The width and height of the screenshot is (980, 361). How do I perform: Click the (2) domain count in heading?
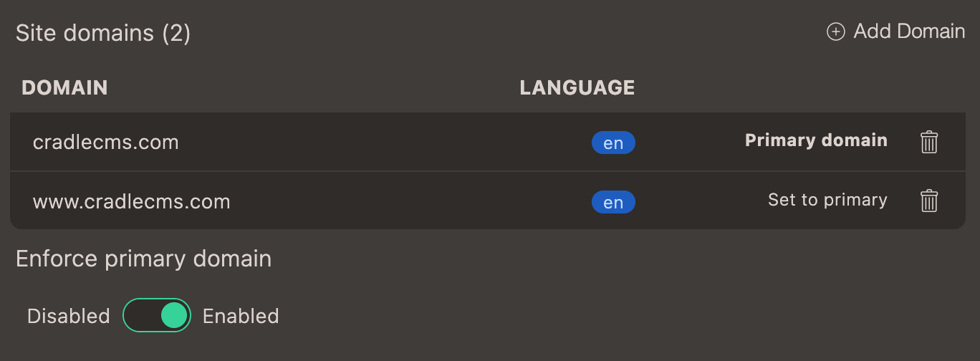pyautogui.click(x=176, y=33)
